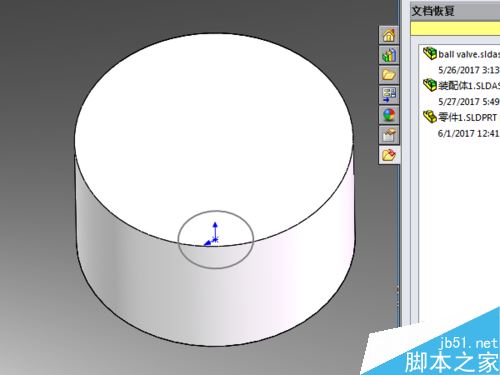The image size is (500, 375).
Task: Open the Appearances color ball tab
Action: 389,115
